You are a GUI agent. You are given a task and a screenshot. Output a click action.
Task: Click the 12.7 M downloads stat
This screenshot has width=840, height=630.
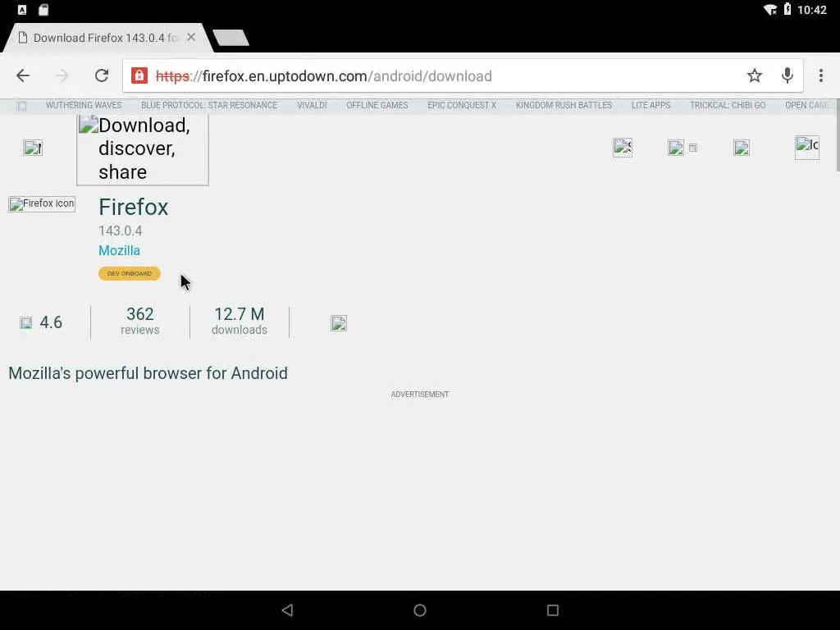click(x=240, y=321)
